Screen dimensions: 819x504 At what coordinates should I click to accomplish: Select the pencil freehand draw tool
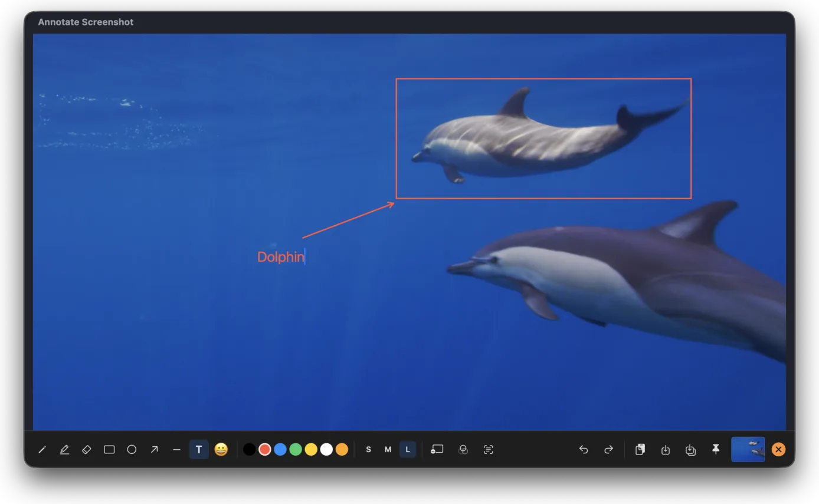[x=42, y=450]
